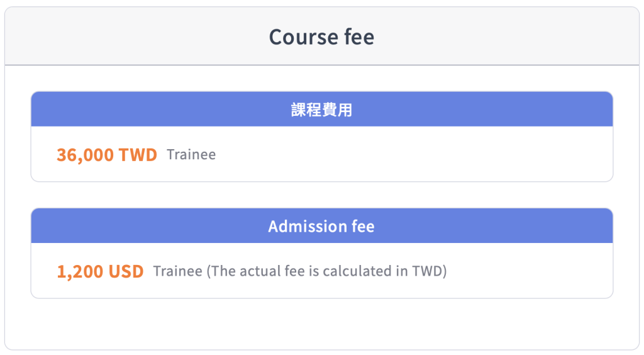Click the word fee in the Course fee heading
This screenshot has height=355, width=644.
tap(359, 37)
